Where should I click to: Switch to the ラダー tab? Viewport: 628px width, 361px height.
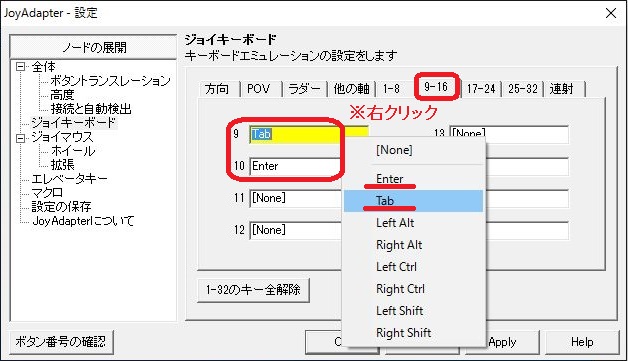(x=304, y=89)
